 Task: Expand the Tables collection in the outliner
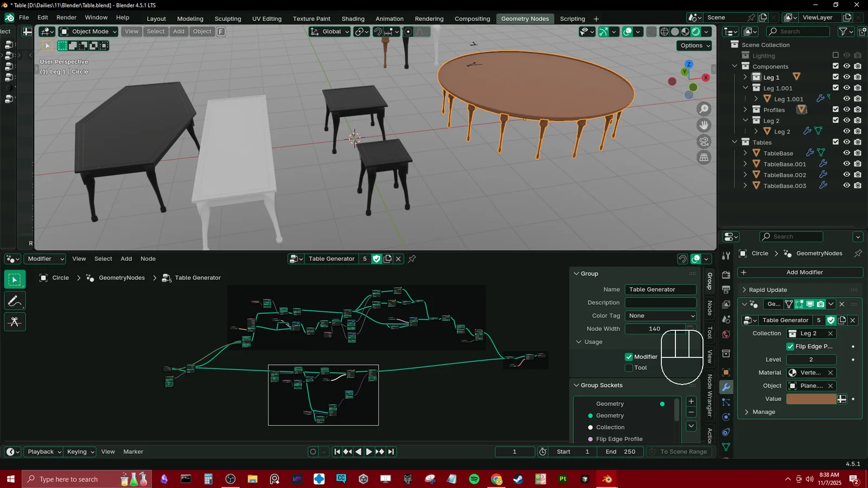[x=735, y=142]
